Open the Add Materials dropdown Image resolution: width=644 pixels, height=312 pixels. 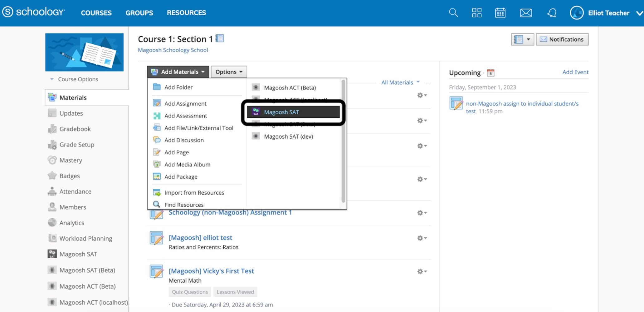point(178,72)
